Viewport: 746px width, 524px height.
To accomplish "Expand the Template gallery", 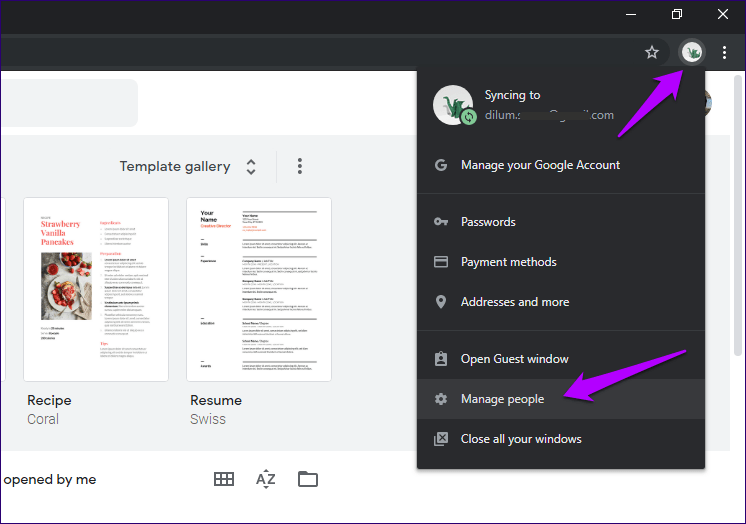I will pos(188,166).
